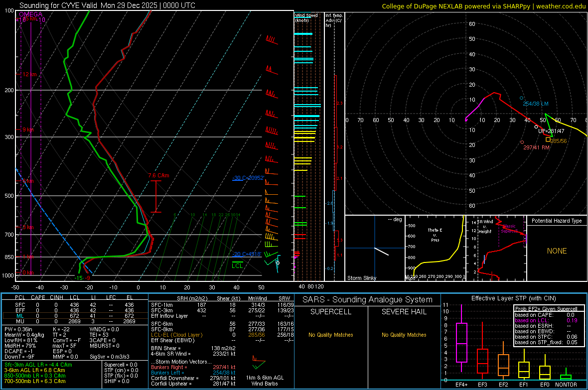
Task: Click the 1km & 6km wind barb symbol
Action: click(259, 362)
